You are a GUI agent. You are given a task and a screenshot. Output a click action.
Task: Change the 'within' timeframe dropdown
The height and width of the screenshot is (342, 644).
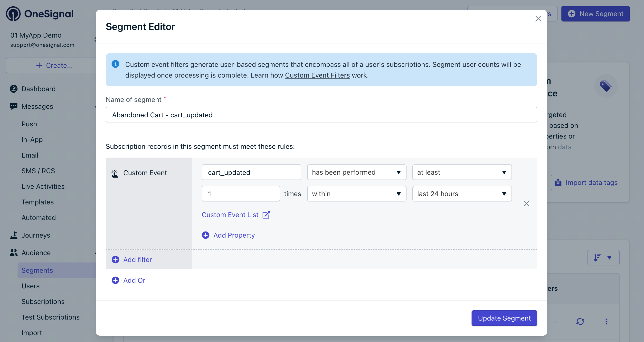coord(357,194)
